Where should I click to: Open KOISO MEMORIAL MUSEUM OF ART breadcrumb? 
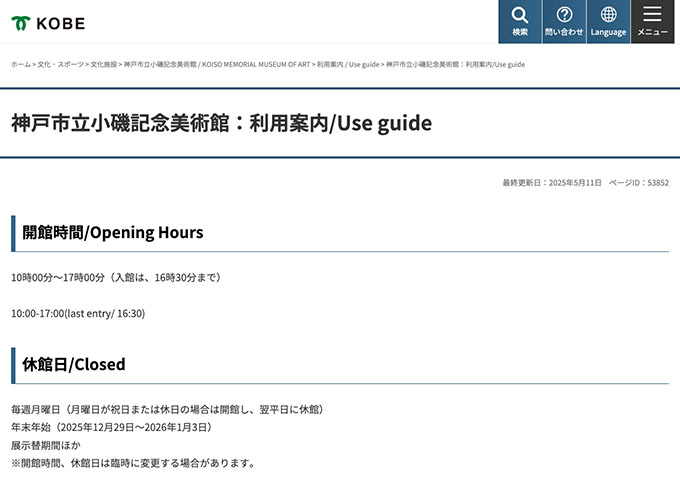tap(217, 65)
